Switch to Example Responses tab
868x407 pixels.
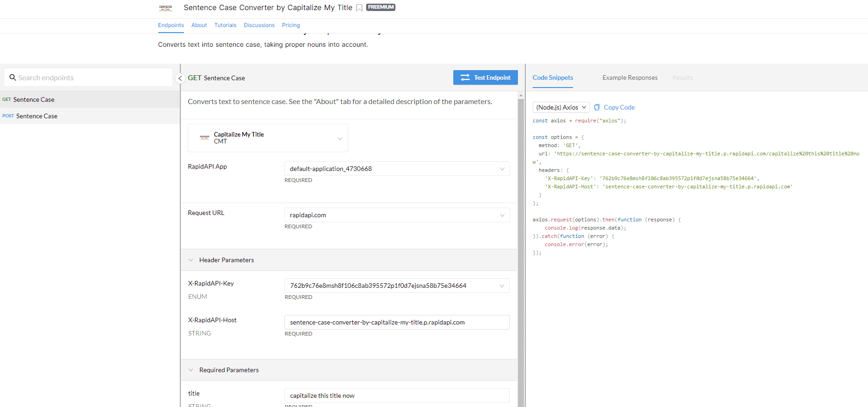pyautogui.click(x=630, y=77)
